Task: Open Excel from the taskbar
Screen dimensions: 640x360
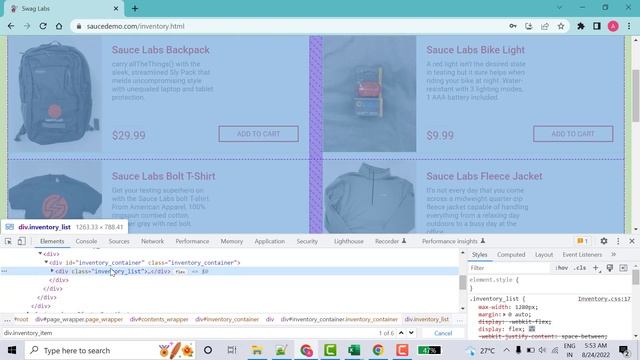Action: (x=354, y=350)
